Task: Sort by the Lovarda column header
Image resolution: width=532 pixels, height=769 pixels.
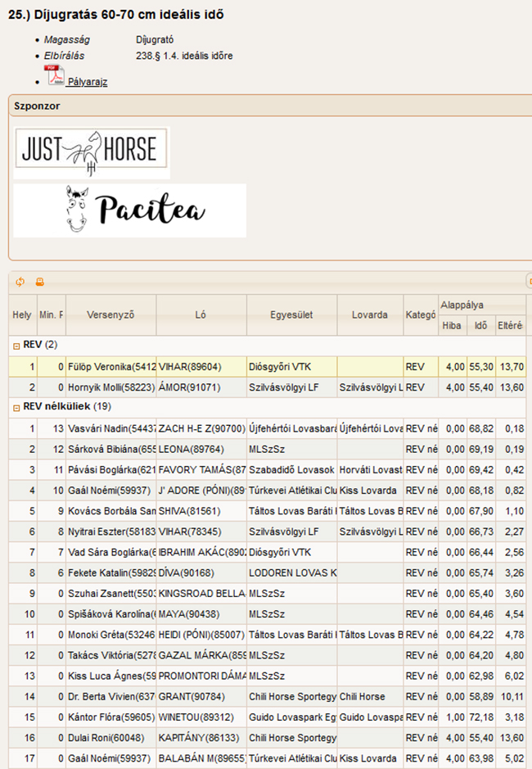Action: coord(369,314)
